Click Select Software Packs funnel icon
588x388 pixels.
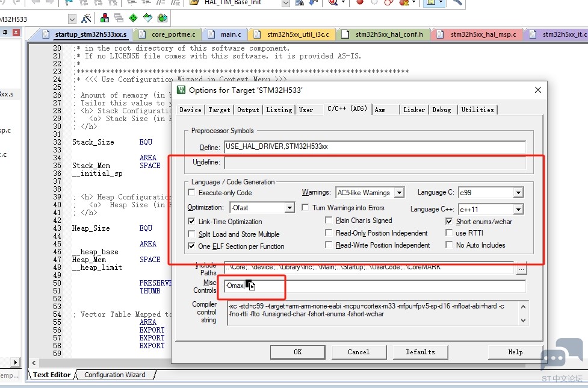click(x=147, y=18)
